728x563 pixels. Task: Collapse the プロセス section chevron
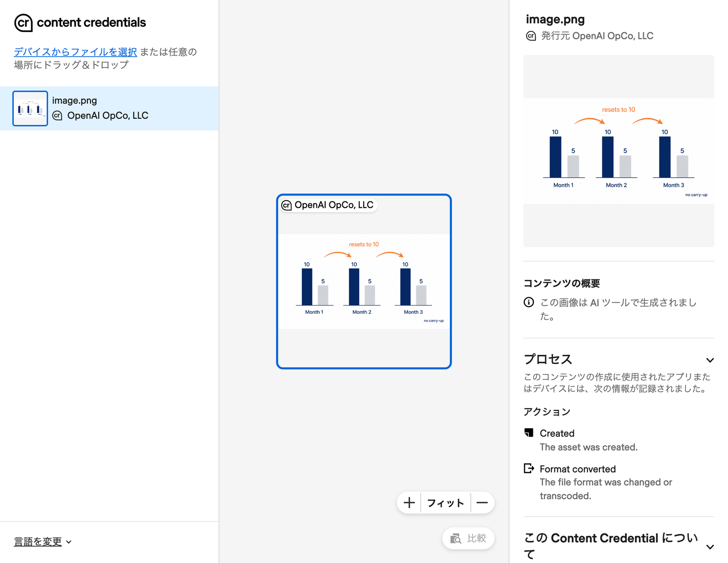[710, 360]
